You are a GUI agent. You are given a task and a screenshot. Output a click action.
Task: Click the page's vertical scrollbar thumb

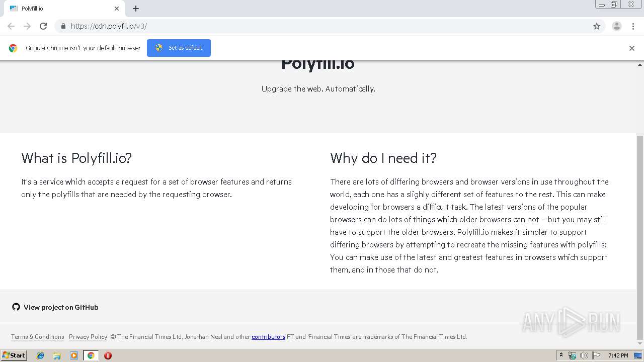click(x=640, y=237)
